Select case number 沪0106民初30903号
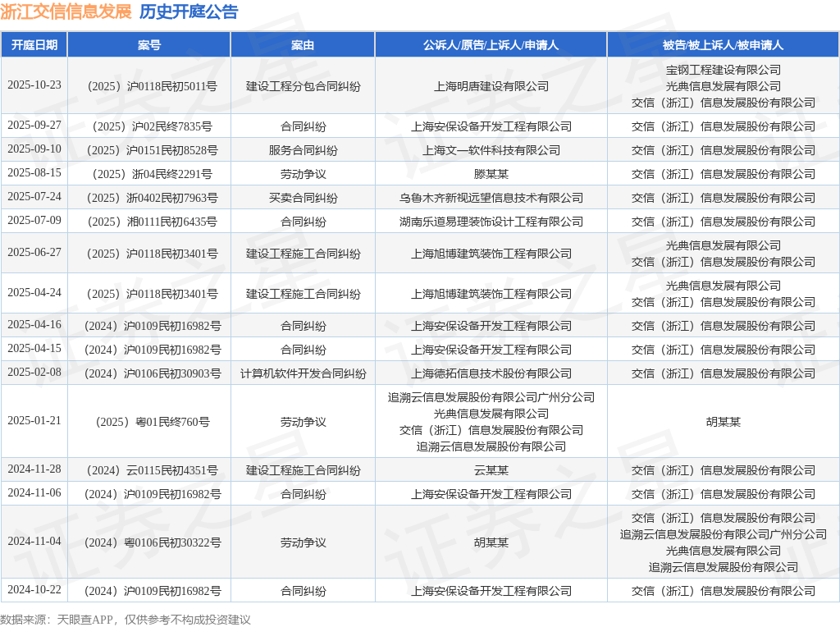 tap(152, 373)
